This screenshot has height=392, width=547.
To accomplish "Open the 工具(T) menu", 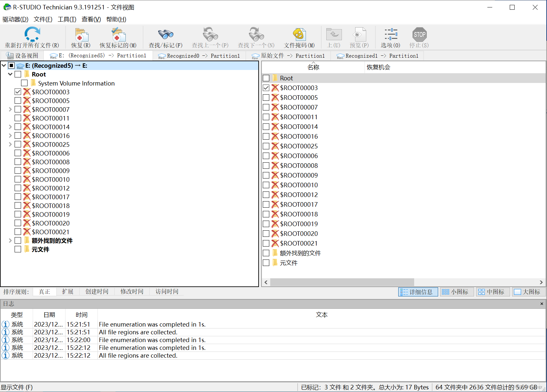I will click(67, 19).
